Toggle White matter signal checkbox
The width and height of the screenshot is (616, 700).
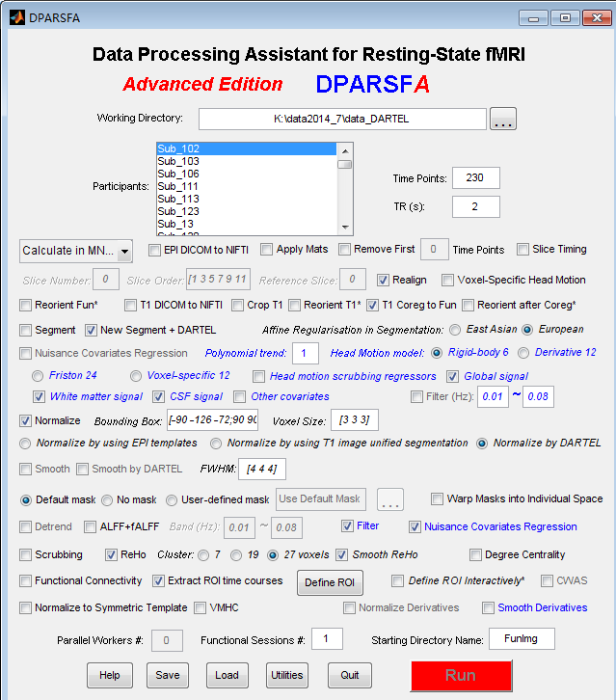pos(39,396)
